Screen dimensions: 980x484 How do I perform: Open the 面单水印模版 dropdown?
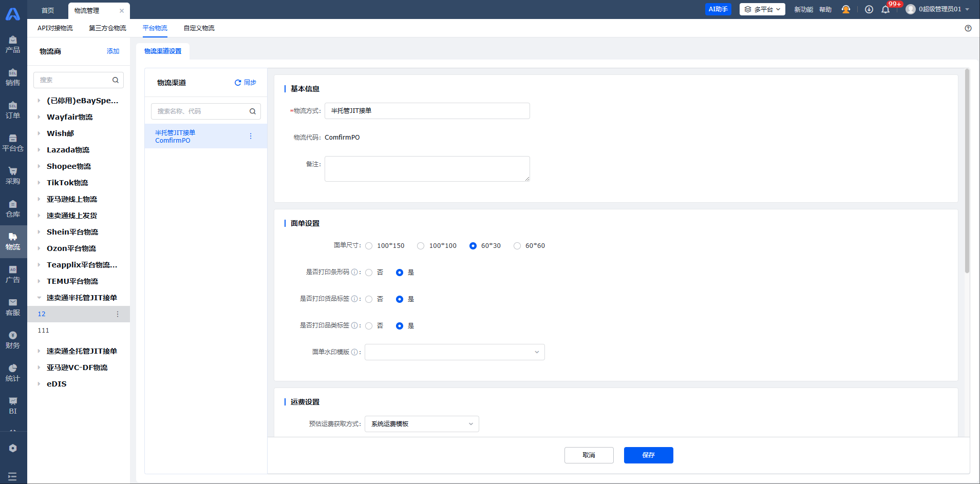(x=455, y=352)
